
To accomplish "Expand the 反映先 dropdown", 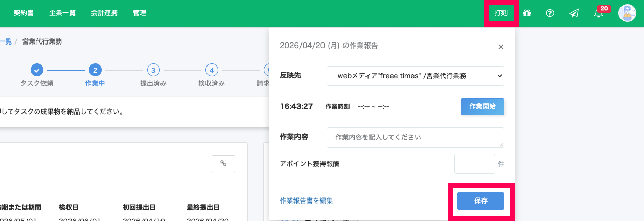I will pos(416,76).
